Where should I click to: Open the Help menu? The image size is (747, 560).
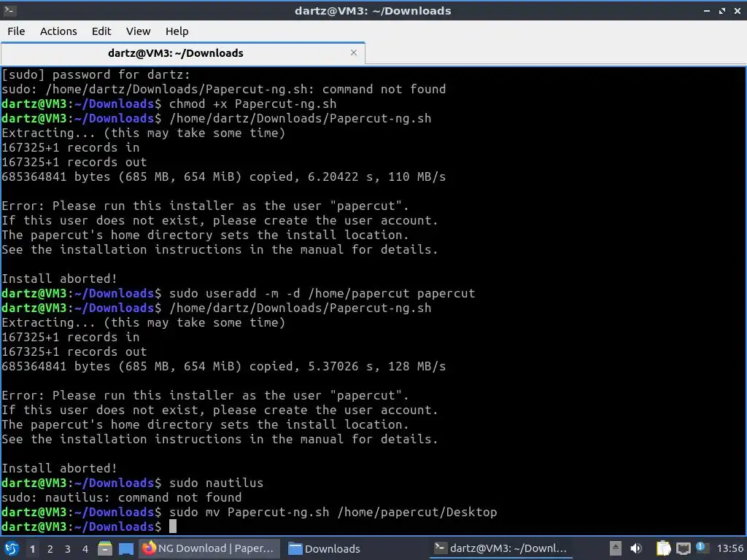pos(177,31)
